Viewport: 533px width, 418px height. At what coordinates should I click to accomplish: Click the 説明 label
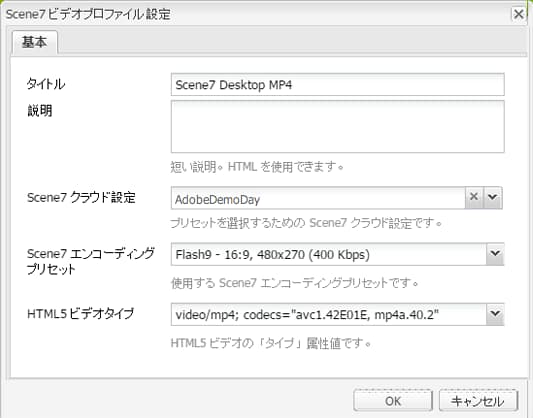click(x=40, y=111)
